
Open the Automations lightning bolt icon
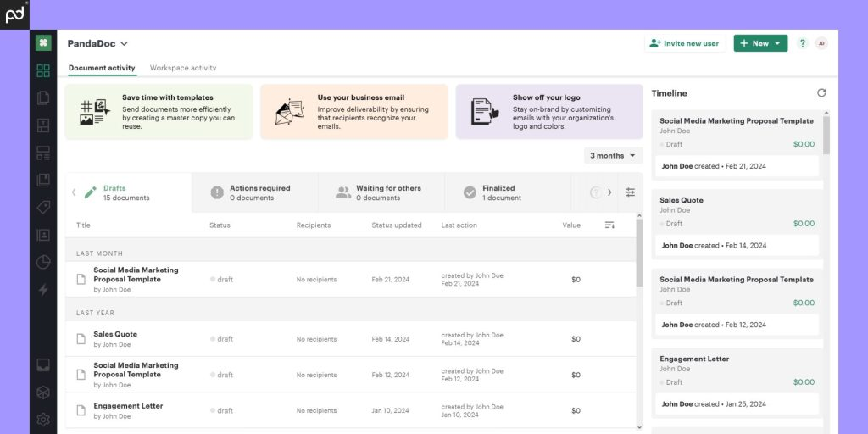click(x=43, y=290)
